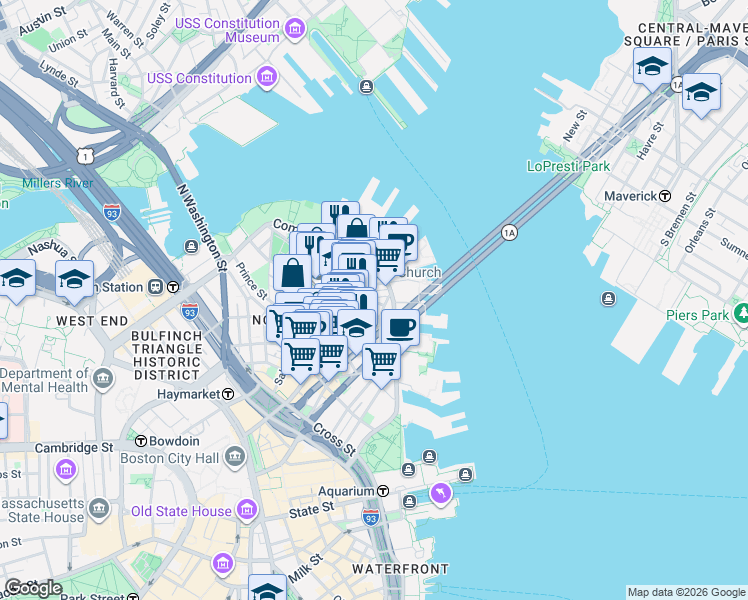Click the BULFINCH TRIANGLE HISTORIC DISTRICT label
The height and width of the screenshot is (600, 748).
pyautogui.click(x=166, y=355)
